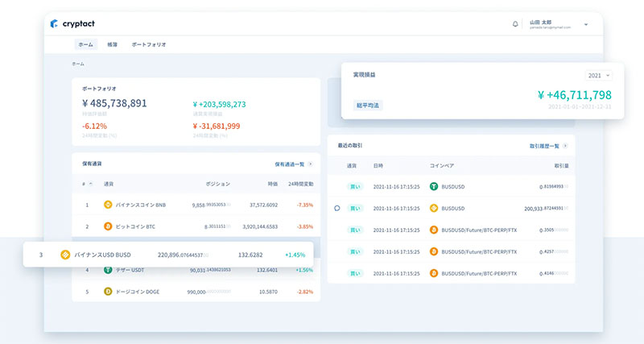Select the ビットコイン BTC row name
The height and width of the screenshot is (344, 644).
pos(135,226)
